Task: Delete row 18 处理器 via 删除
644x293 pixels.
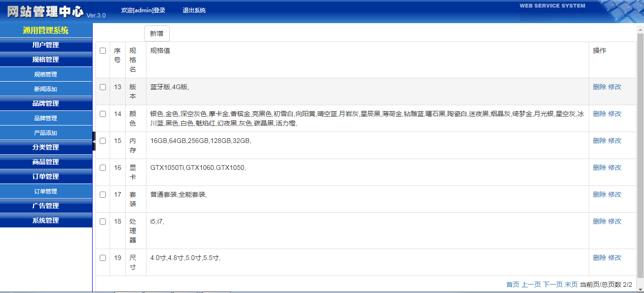Action: [600, 221]
